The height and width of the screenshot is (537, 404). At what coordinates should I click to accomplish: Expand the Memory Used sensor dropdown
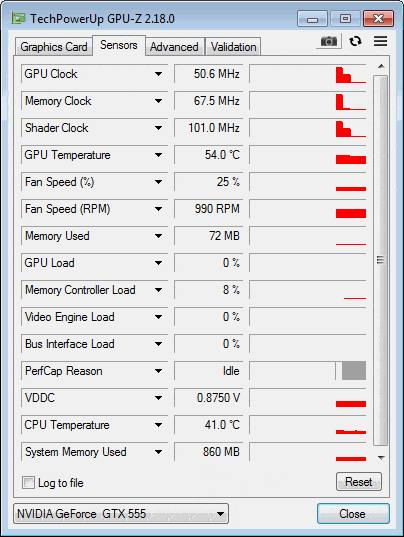pyautogui.click(x=158, y=236)
